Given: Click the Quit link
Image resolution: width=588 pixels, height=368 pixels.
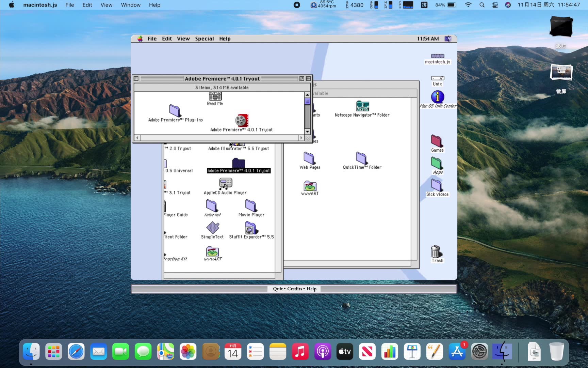Looking at the screenshot, I should coord(278,289).
